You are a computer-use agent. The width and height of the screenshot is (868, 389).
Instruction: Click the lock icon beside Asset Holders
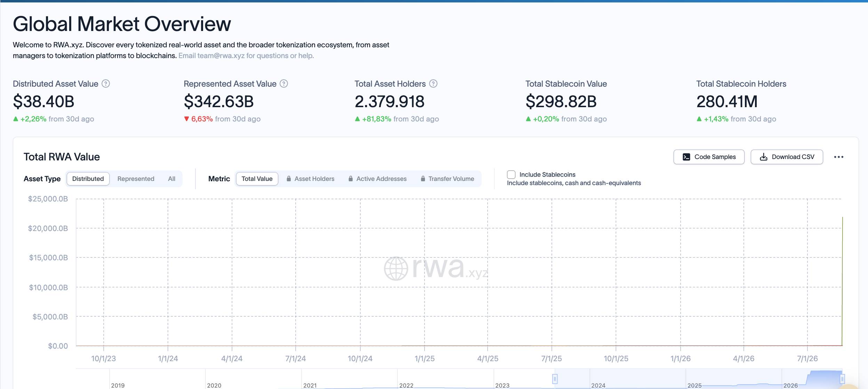click(289, 178)
